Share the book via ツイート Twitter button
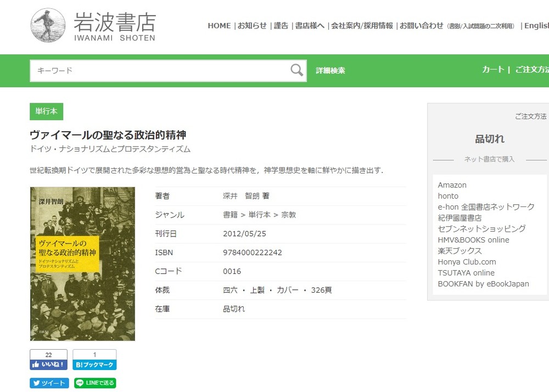 (x=49, y=383)
